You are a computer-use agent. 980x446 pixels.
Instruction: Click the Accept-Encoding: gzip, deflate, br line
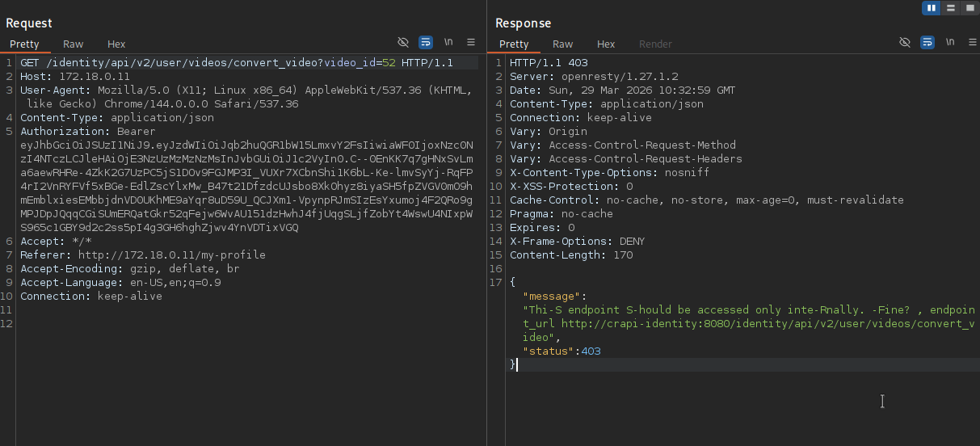click(130, 268)
